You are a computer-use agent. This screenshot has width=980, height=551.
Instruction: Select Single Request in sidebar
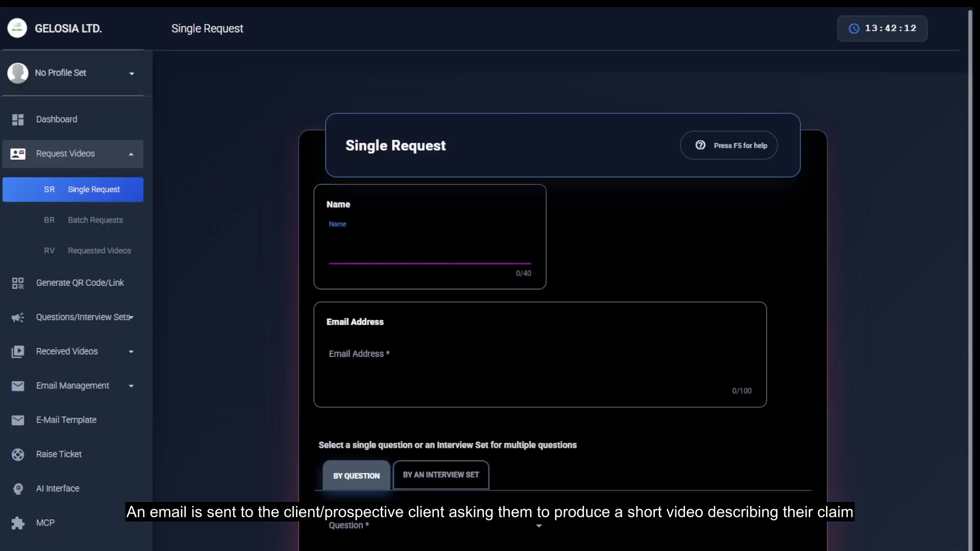[x=73, y=190]
